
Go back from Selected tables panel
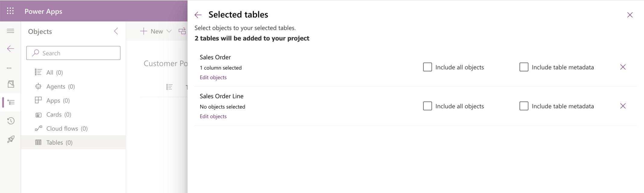198,15
